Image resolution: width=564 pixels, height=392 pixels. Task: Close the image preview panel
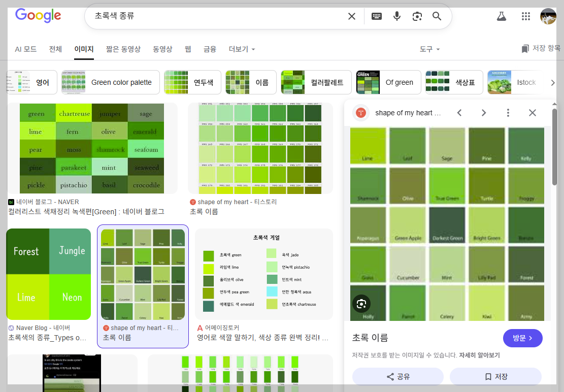[533, 113]
